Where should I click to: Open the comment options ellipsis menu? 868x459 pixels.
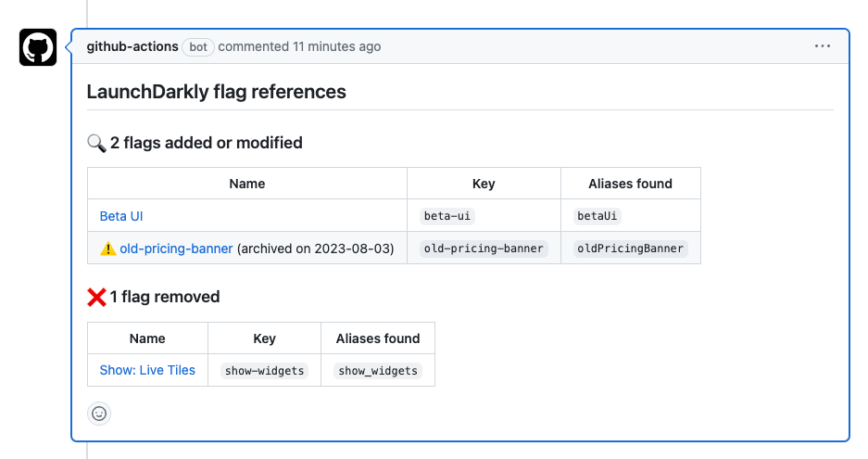823,46
